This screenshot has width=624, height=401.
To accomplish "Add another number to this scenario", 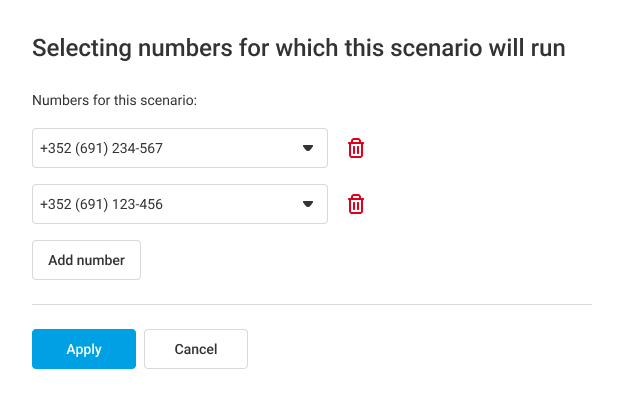I will pos(86,260).
